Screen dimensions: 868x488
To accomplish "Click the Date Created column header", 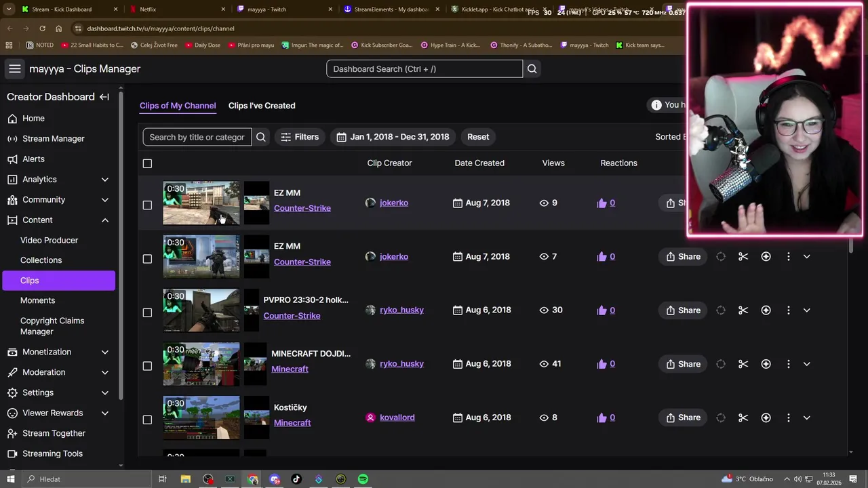I will click(x=479, y=163).
